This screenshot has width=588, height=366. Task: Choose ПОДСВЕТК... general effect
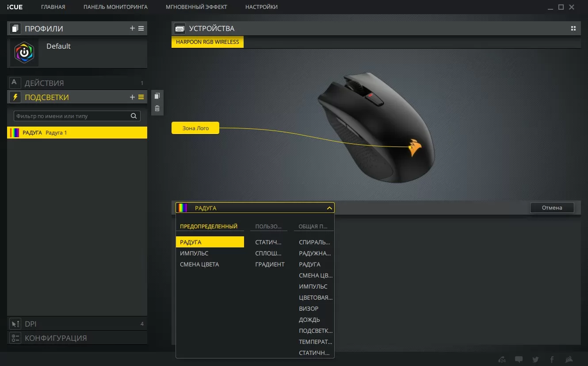(x=316, y=331)
